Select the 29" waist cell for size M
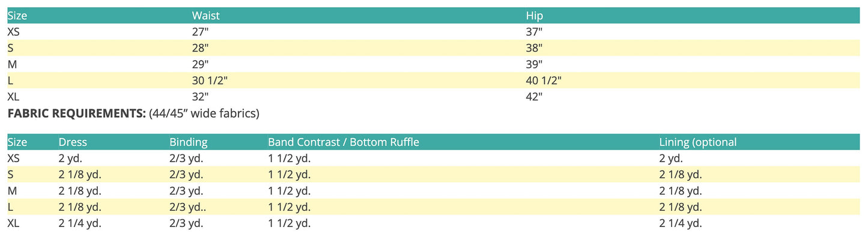 200,64
